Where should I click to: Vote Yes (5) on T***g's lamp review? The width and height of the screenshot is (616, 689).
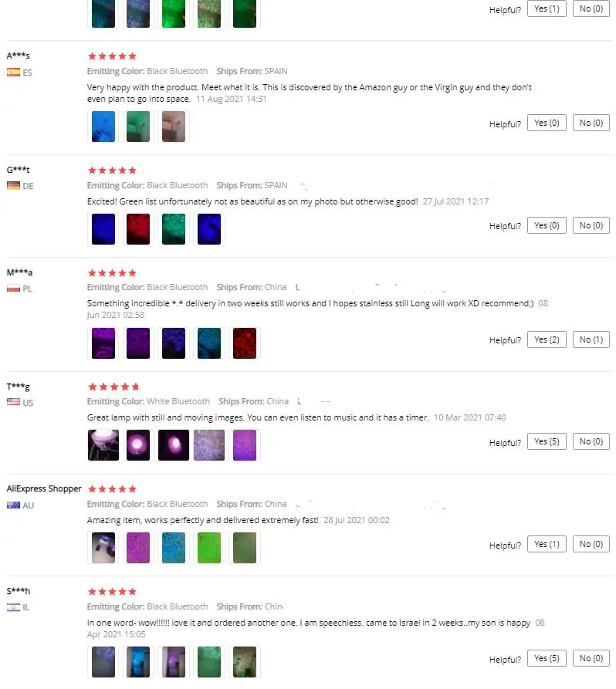(x=547, y=441)
